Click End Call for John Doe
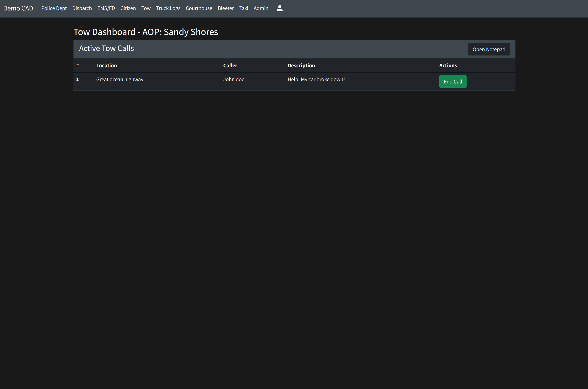Screen dimensions: 588x389 click(x=452, y=82)
